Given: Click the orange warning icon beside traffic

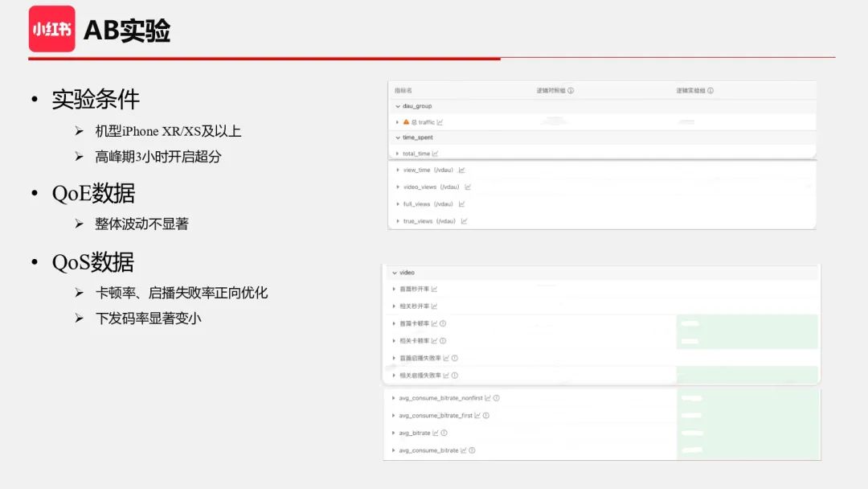Looking at the screenshot, I should point(406,121).
